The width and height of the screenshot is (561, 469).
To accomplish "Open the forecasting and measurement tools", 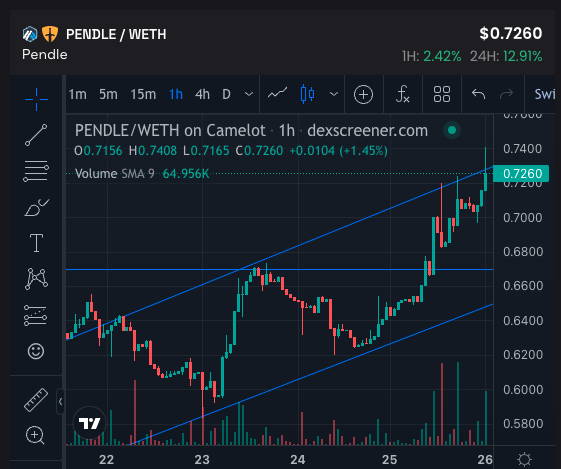I will (35, 315).
